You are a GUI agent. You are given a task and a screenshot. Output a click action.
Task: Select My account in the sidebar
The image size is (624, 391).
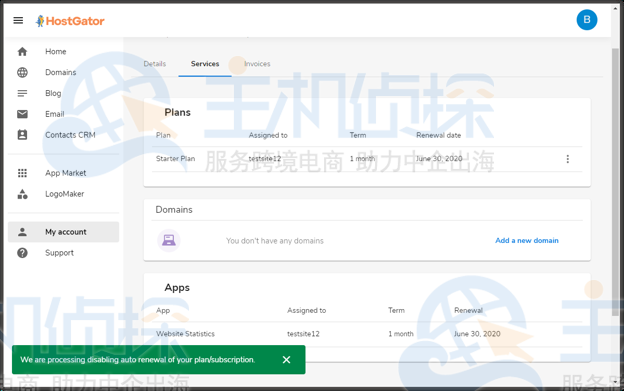coord(64,232)
